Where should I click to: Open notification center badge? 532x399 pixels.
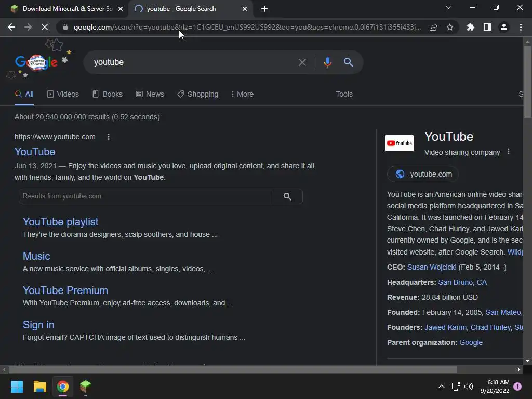point(517,387)
